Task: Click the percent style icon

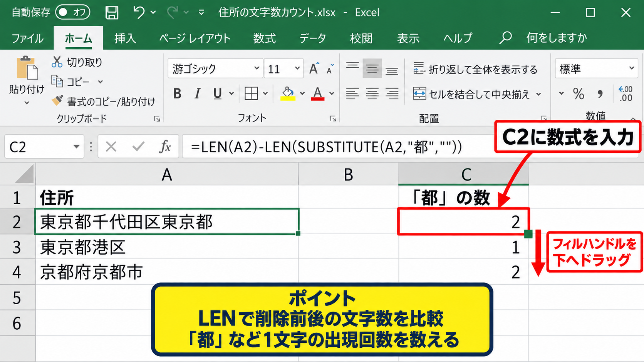Action: click(x=578, y=94)
